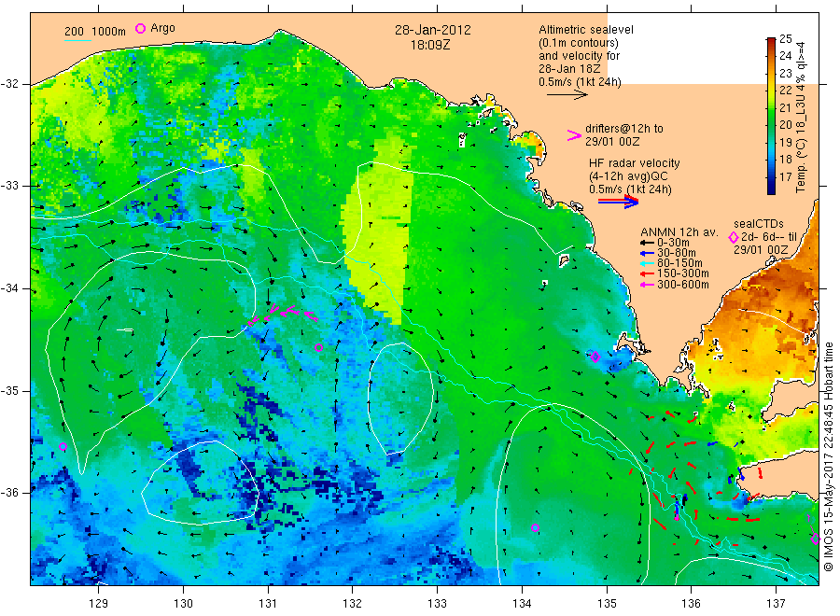Screen dimensions: 840x616
Task: Click the '18:09Z' time label
Action: click(x=430, y=45)
